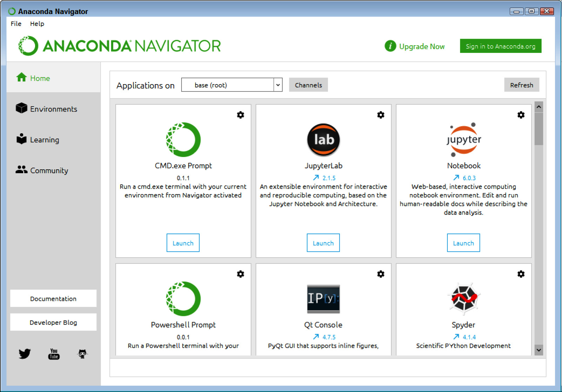The image size is (562, 392).
Task: Minimize the Anaconda Navigator window
Action: pos(516,11)
